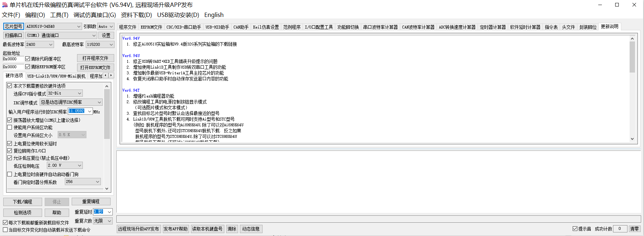Click the release notes scrollbar down arrow
Viewport: 644px width, 236px height.
coord(632,139)
